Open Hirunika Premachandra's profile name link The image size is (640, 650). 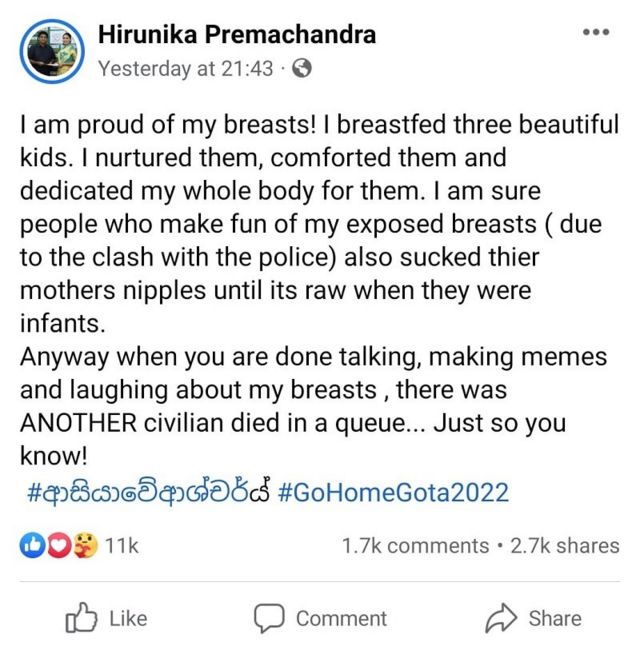coord(237,35)
